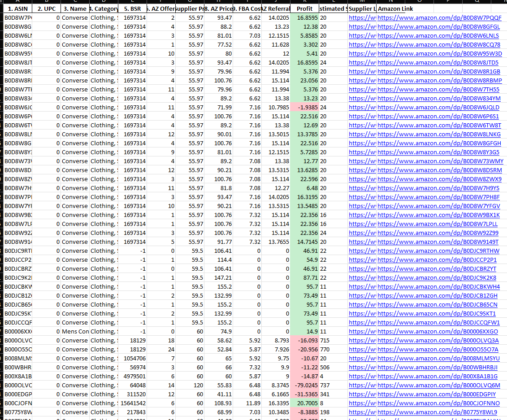
Task: Select estimated sales cell showing 341
Action: pyautogui.click(x=334, y=394)
